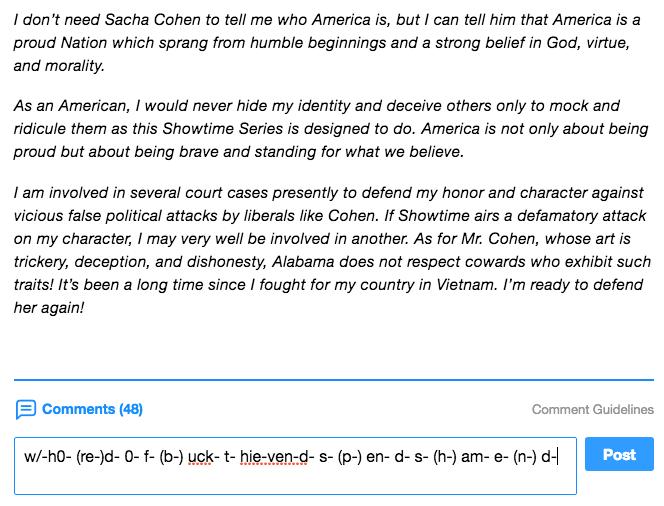Submit the comment with the Post button
Viewport: 664px width, 506px height.
coord(619,454)
